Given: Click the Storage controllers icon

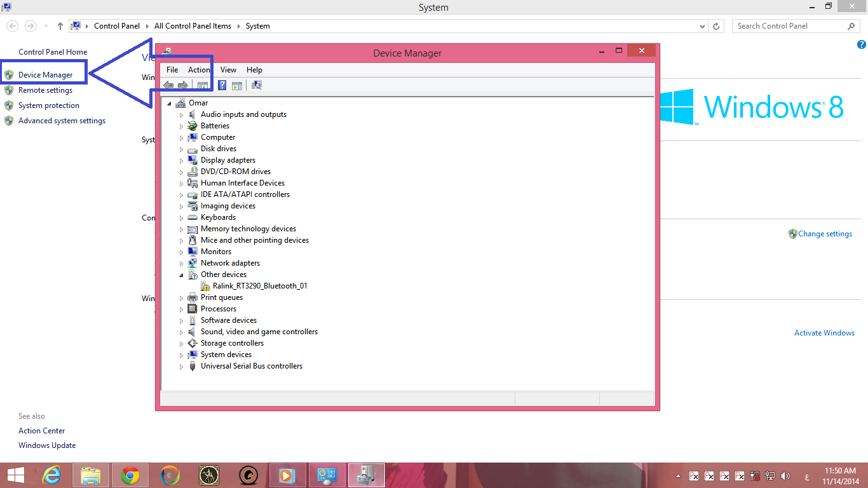Looking at the screenshot, I should (x=193, y=343).
